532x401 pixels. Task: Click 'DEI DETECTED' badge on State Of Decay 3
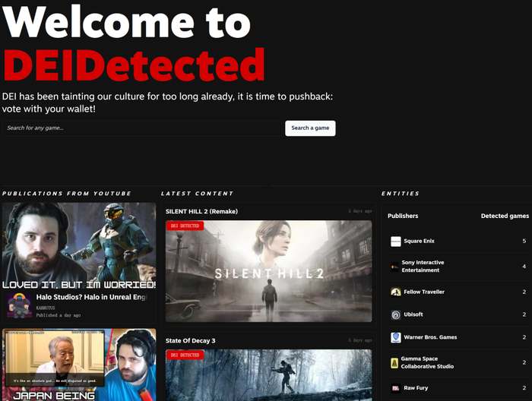click(185, 355)
